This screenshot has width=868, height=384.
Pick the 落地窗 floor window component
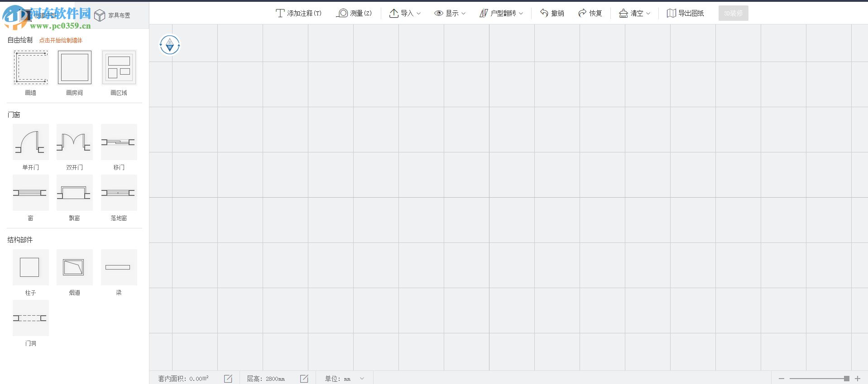click(119, 193)
